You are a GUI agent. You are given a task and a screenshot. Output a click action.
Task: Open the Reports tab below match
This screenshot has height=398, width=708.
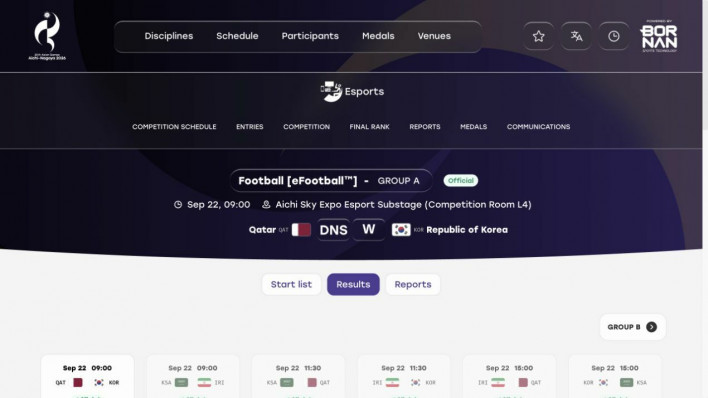pos(413,284)
